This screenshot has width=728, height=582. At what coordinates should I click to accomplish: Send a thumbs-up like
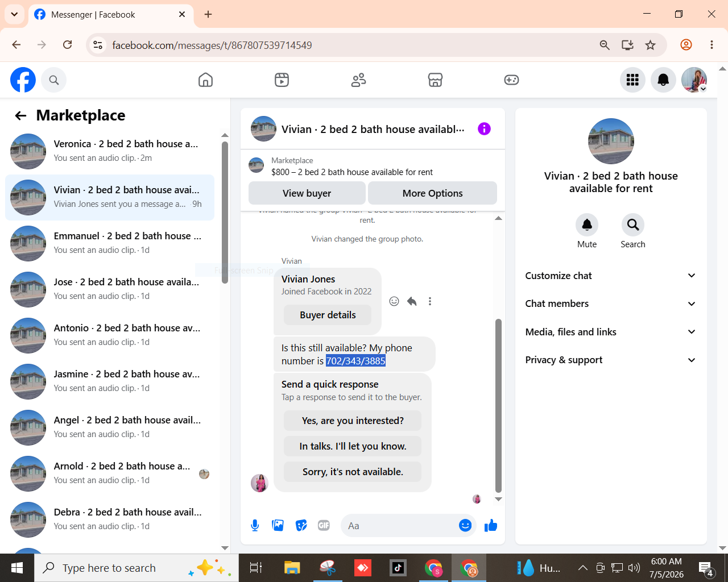tap(491, 526)
